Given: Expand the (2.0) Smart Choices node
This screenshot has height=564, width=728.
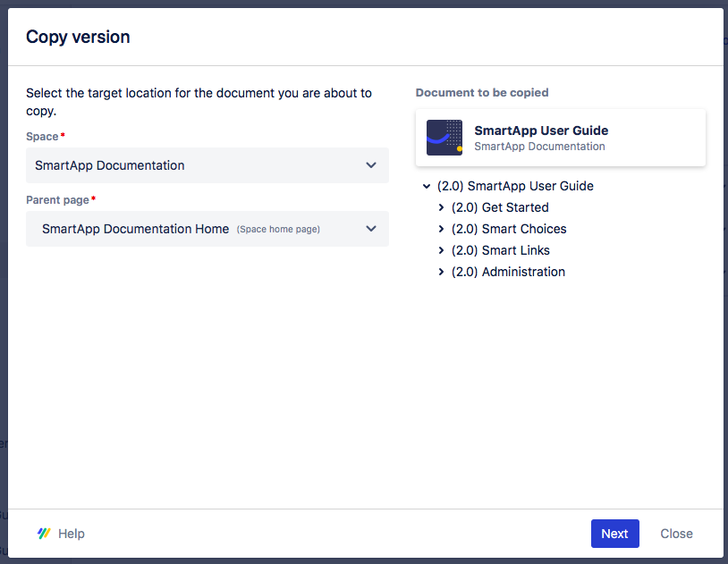Looking at the screenshot, I should pos(441,229).
